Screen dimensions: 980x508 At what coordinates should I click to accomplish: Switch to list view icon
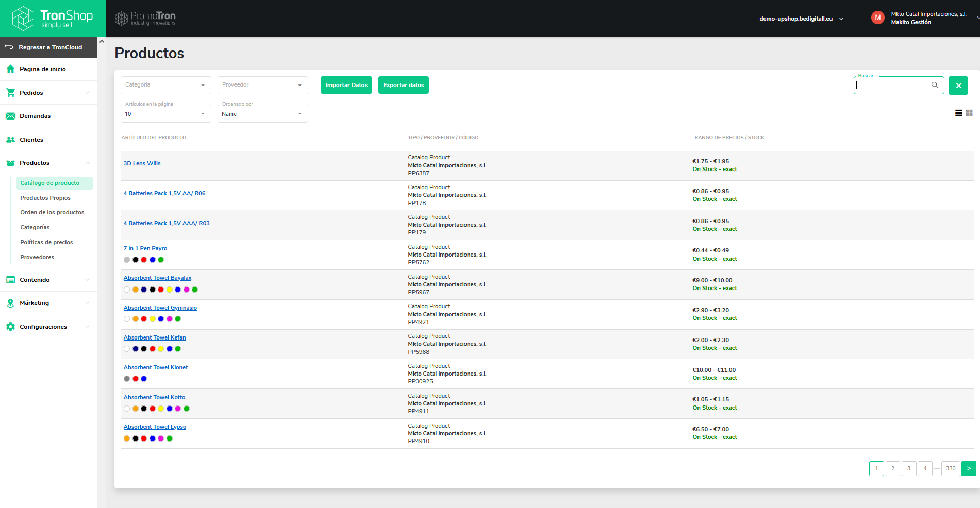pos(958,113)
